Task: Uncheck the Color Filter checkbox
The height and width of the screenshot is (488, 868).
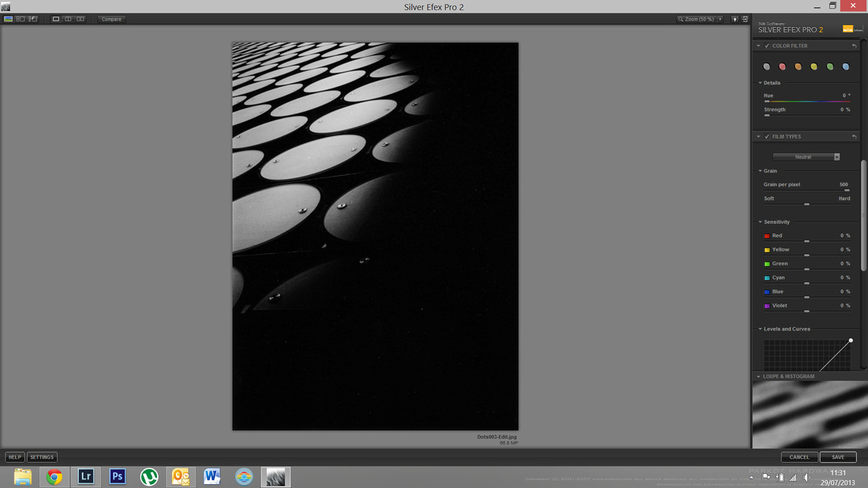Action: click(x=767, y=46)
